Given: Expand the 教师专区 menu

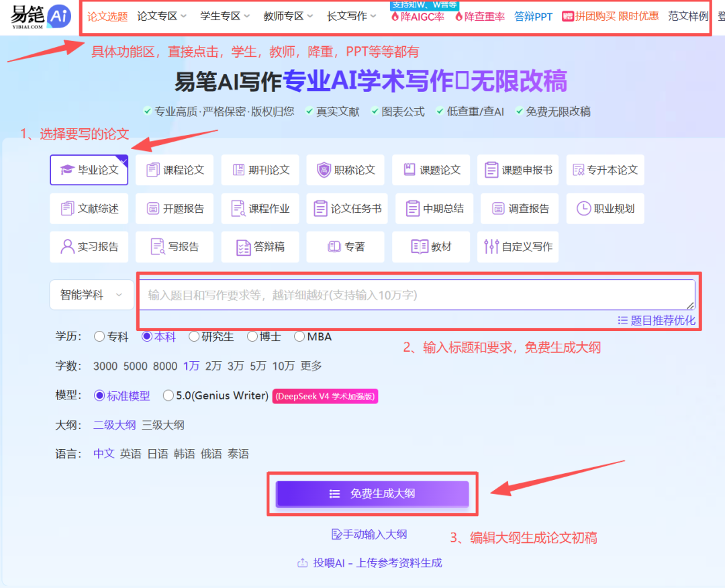Looking at the screenshot, I should [288, 16].
